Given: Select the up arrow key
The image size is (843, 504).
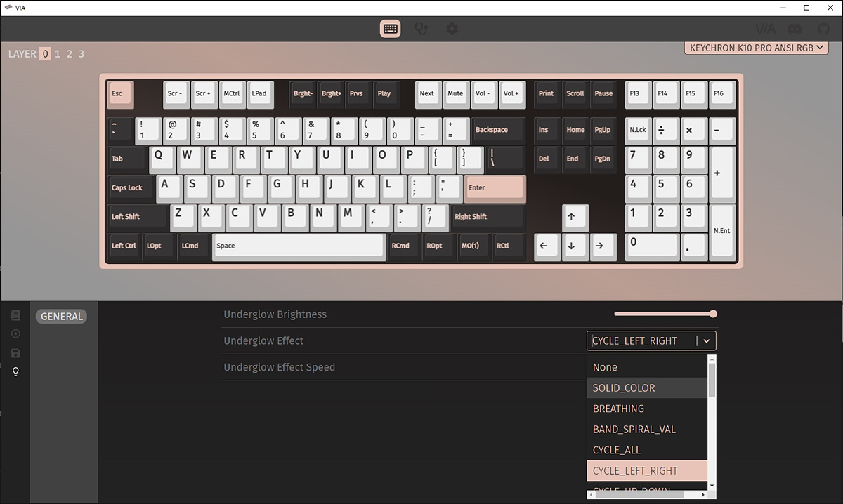Looking at the screenshot, I should [x=575, y=218].
